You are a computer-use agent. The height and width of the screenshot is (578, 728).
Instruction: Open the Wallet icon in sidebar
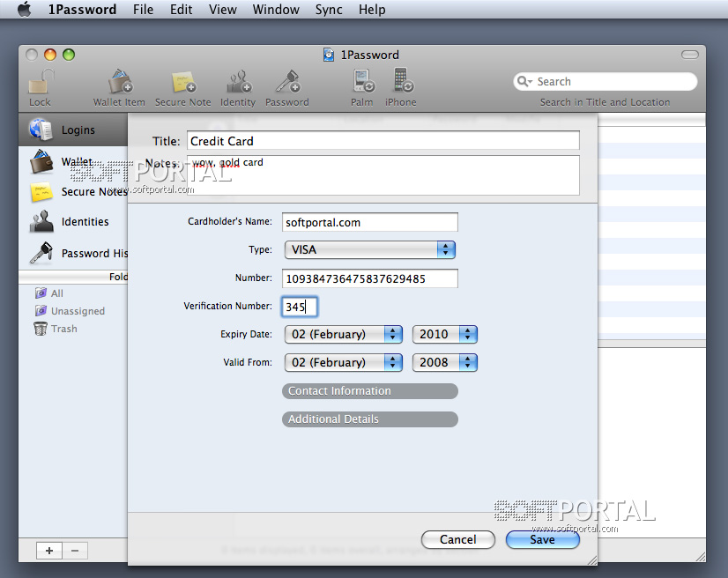[41, 161]
